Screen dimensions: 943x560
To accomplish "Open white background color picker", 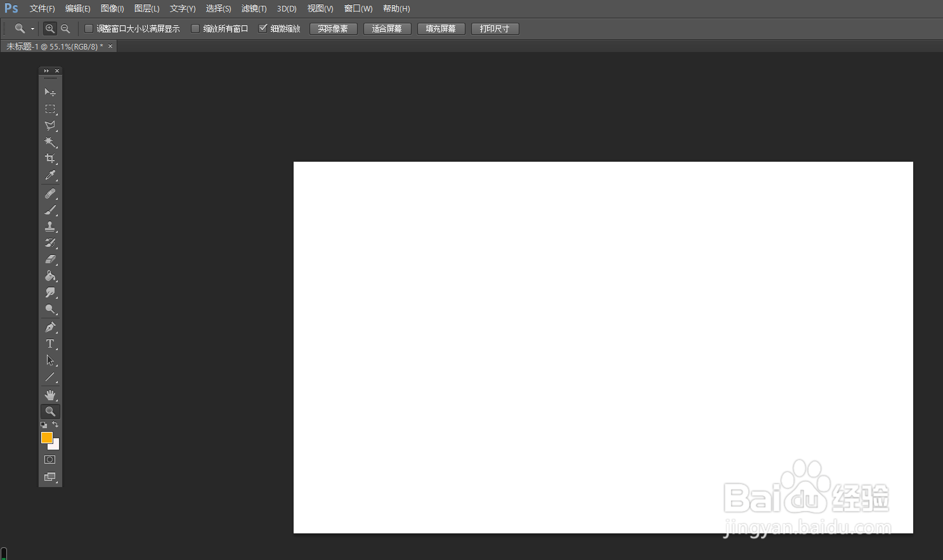I will coord(55,445).
